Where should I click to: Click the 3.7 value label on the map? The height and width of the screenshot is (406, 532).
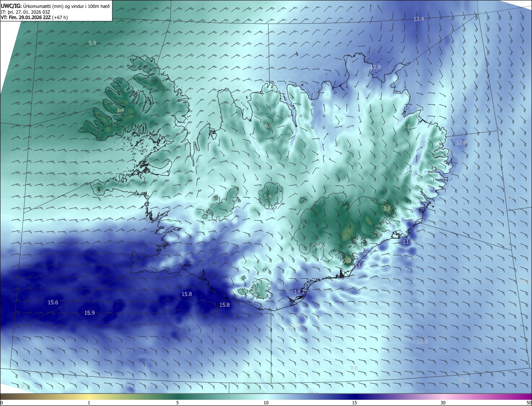pyautogui.click(x=387, y=208)
